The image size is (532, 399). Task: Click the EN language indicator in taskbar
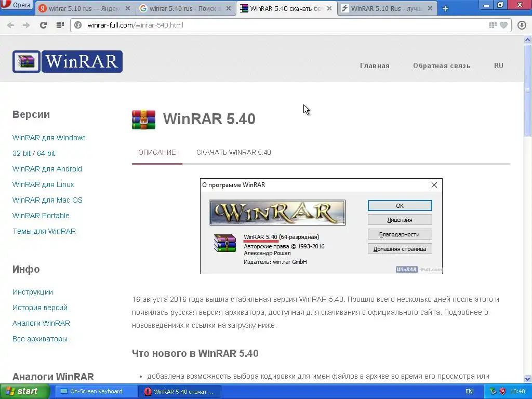coord(469,391)
